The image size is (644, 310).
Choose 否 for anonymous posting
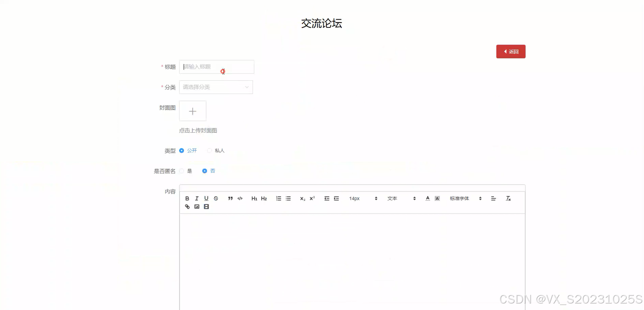205,171
